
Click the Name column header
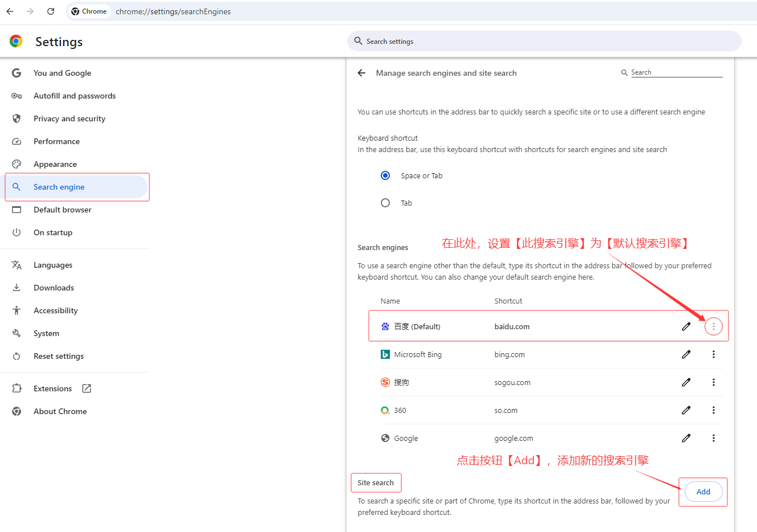point(390,301)
